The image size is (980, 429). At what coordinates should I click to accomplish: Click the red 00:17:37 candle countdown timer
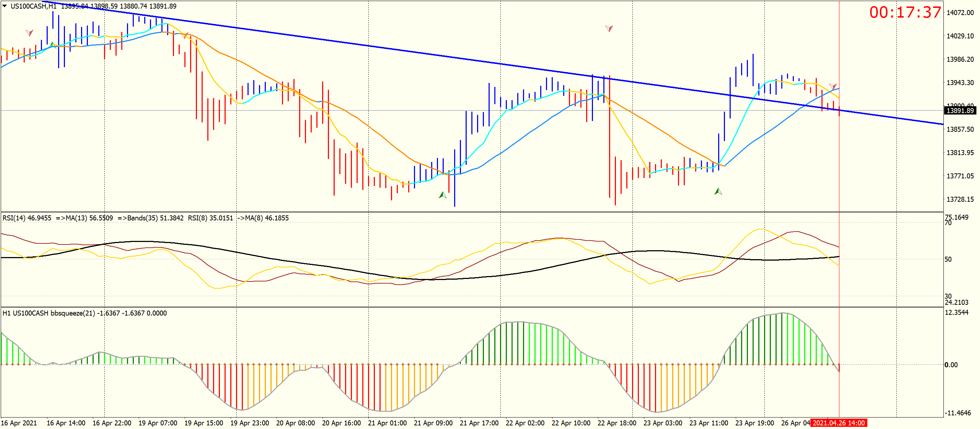[x=905, y=13]
